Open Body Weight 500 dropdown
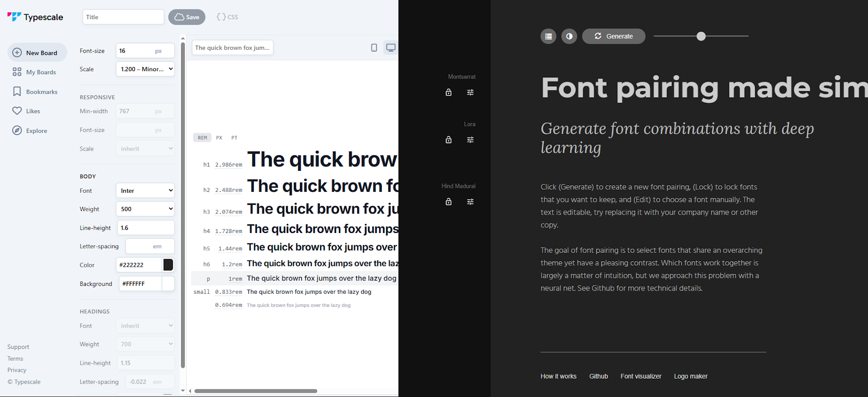This screenshot has width=868, height=397. 145,209
